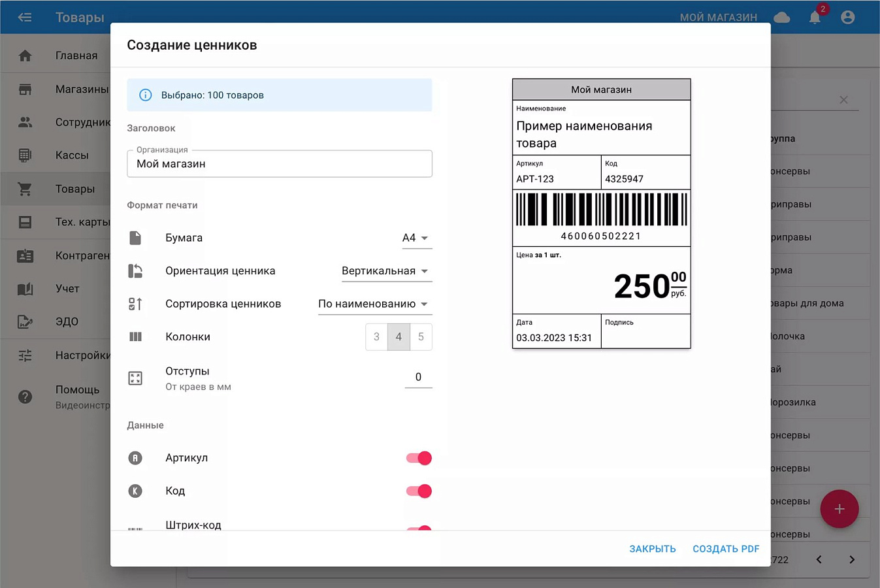Select 3 columns option
The image size is (880, 588).
(x=376, y=337)
